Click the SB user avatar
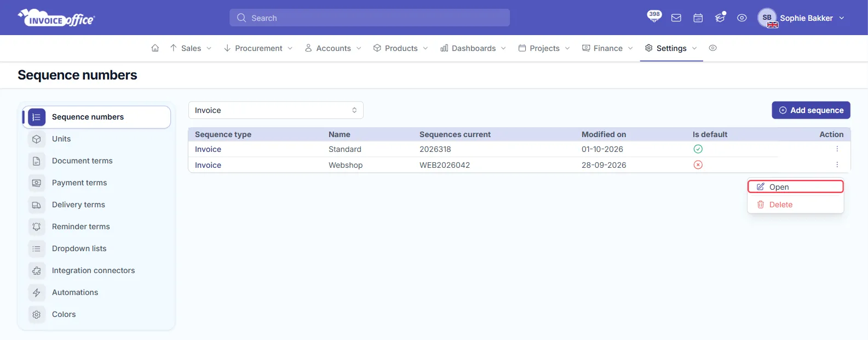 pyautogui.click(x=767, y=18)
